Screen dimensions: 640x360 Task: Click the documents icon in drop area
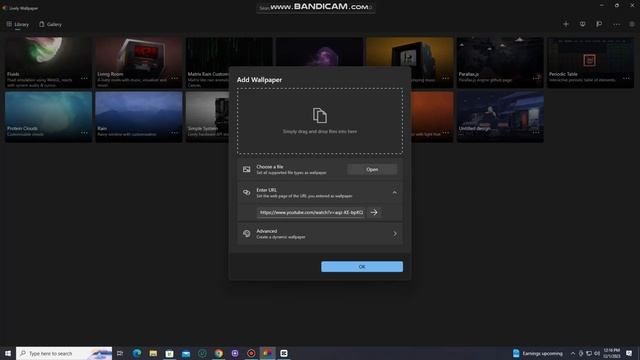320,116
